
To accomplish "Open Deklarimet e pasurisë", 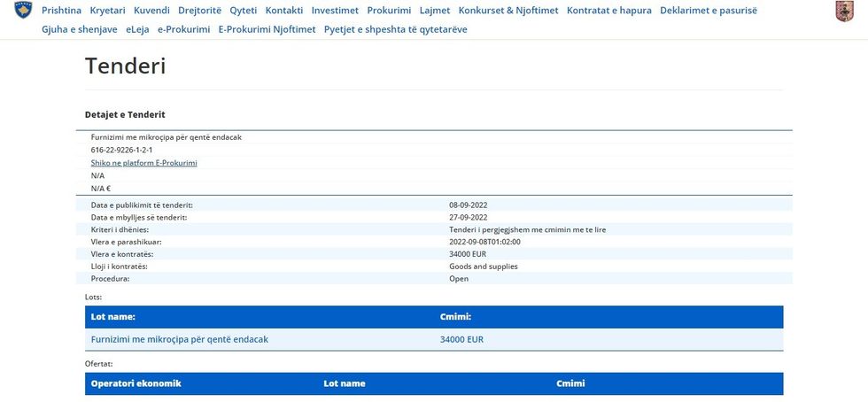I will click(x=708, y=10).
